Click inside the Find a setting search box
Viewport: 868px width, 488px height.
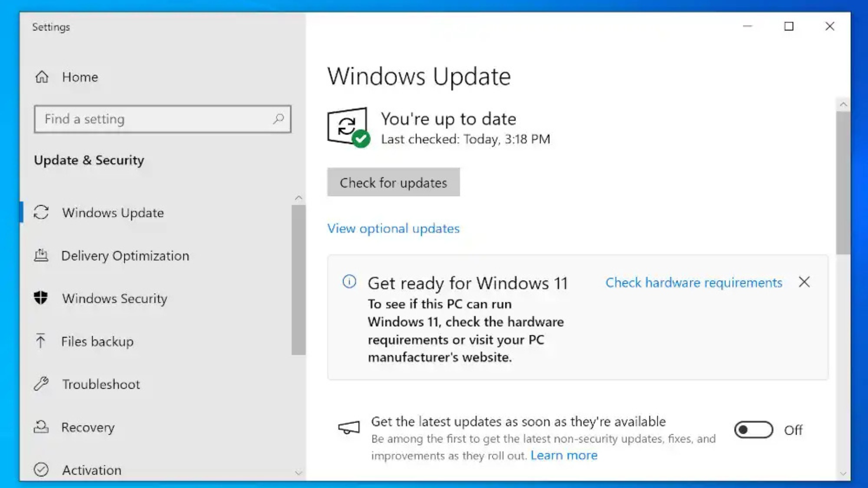163,119
